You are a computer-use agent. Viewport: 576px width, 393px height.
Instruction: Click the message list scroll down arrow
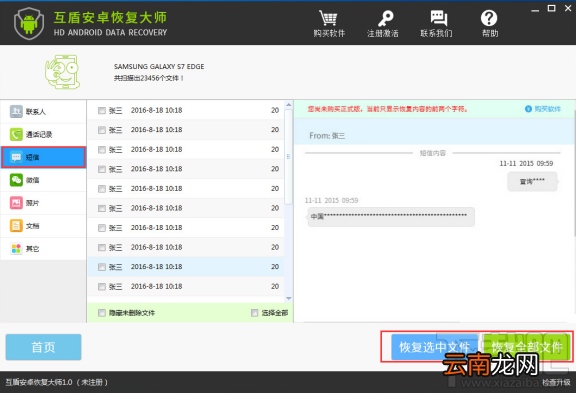[289, 298]
